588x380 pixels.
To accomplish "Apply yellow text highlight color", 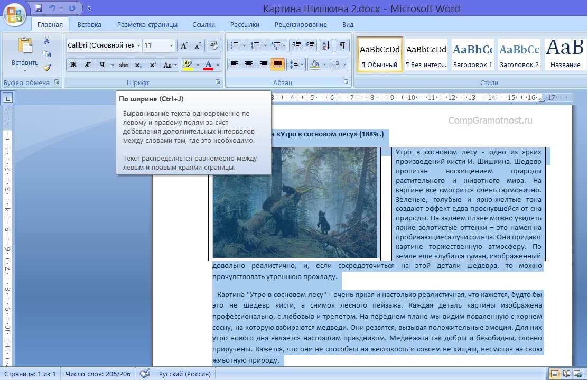I will [187, 65].
